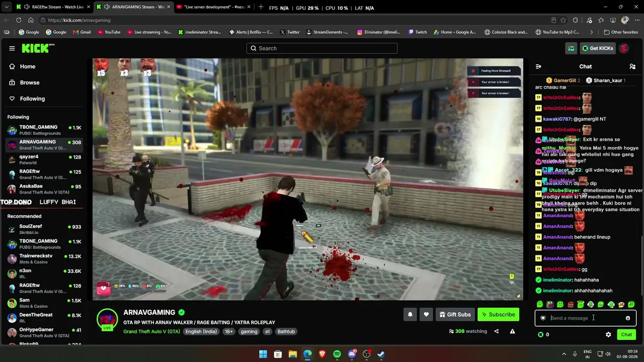Open SoulZeref recommended channel

pyautogui.click(x=44, y=230)
